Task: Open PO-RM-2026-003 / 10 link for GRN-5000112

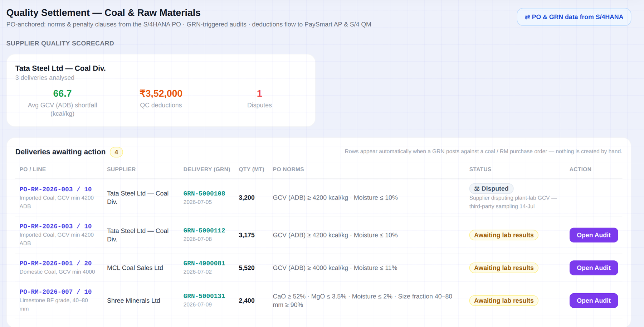Action: [x=55, y=226]
